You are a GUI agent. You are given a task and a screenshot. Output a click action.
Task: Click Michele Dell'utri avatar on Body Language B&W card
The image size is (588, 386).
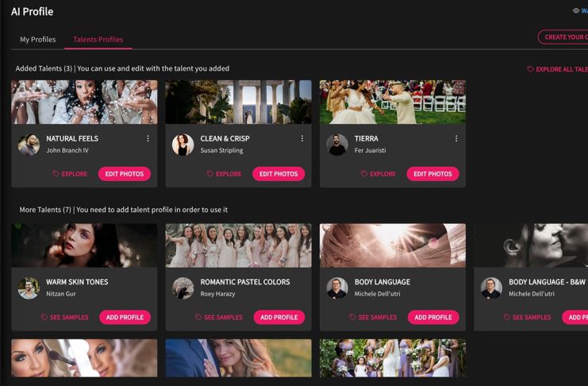point(491,288)
